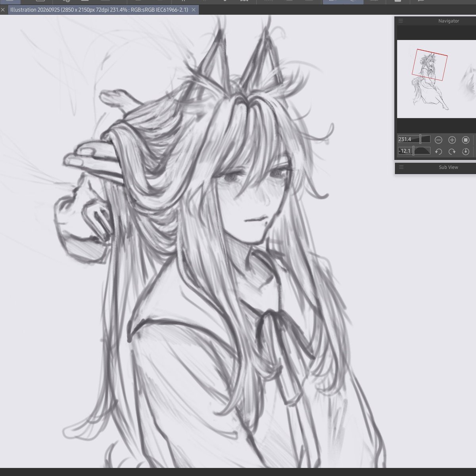Reset canvas rotation in Navigator
The height and width of the screenshot is (476, 476).
(x=466, y=151)
